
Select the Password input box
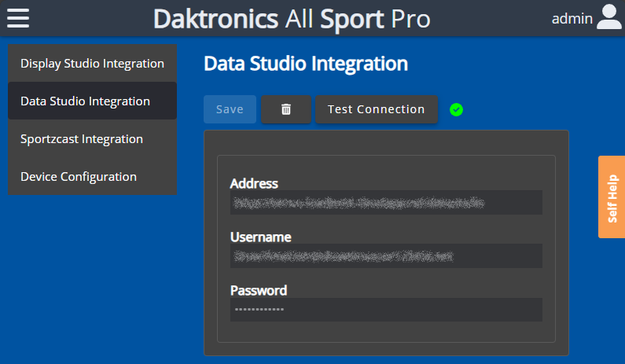coord(386,310)
